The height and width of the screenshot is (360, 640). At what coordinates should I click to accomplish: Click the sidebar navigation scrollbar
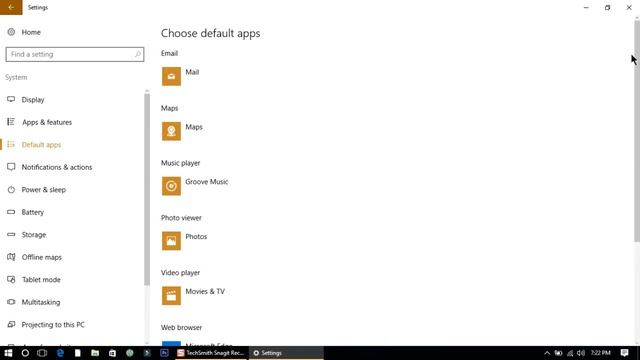tap(147, 189)
